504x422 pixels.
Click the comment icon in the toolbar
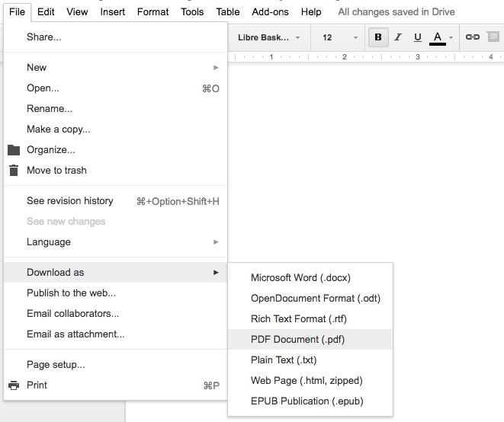493,37
